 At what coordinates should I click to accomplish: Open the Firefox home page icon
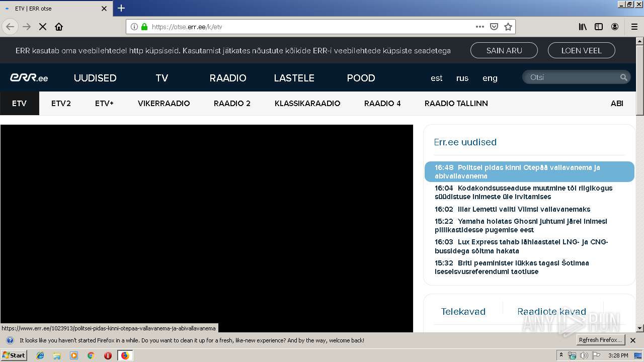[59, 27]
